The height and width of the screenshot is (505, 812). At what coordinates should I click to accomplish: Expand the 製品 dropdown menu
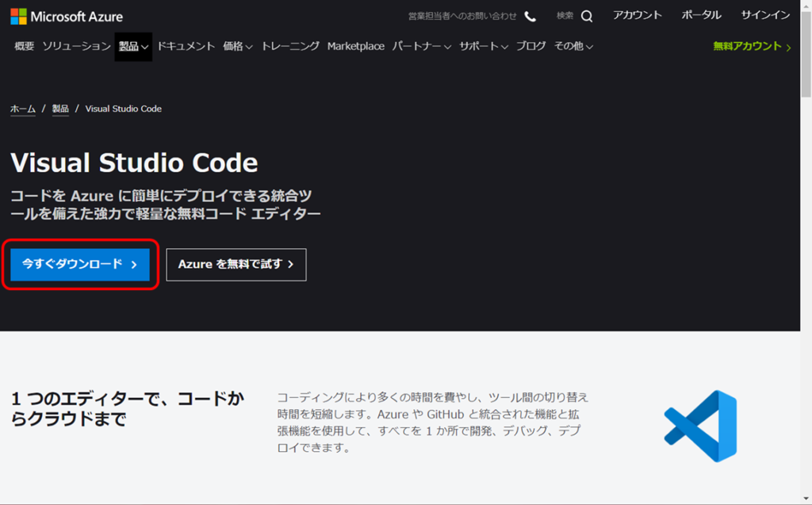(133, 47)
